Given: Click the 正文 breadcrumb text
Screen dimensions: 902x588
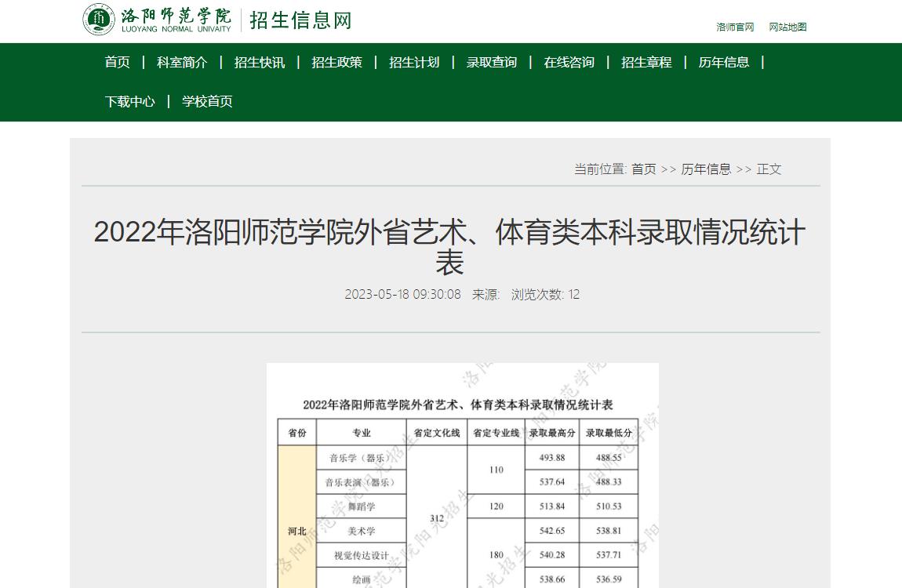Looking at the screenshot, I should [769, 169].
